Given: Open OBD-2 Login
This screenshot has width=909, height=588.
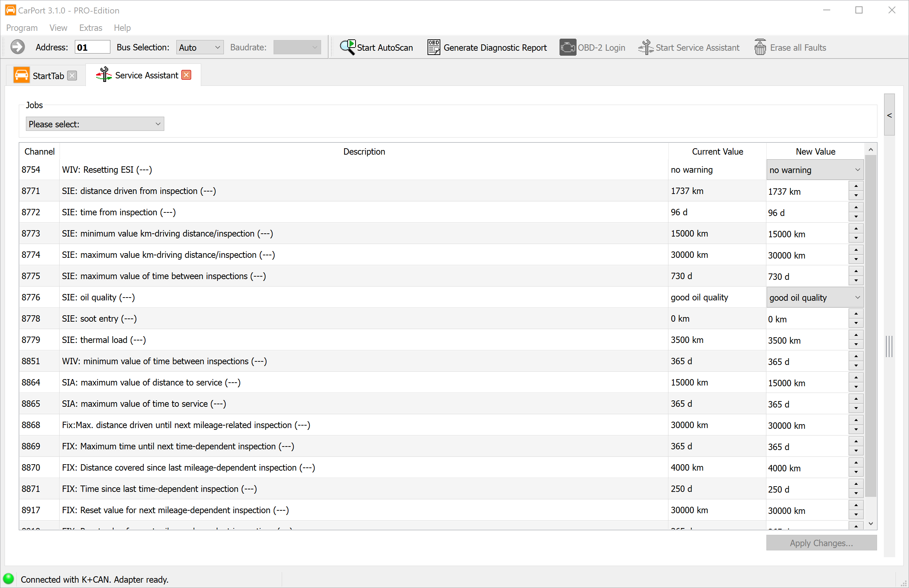Looking at the screenshot, I should click(x=593, y=48).
